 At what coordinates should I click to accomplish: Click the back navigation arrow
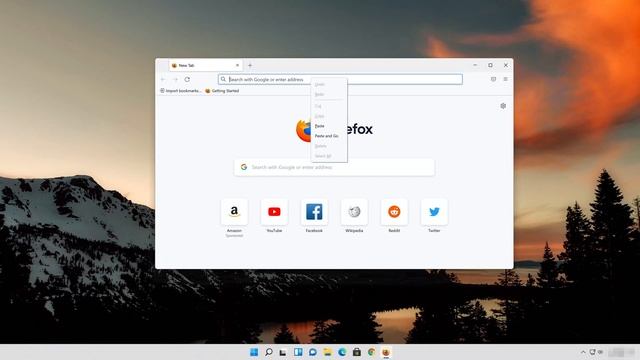[x=163, y=79]
